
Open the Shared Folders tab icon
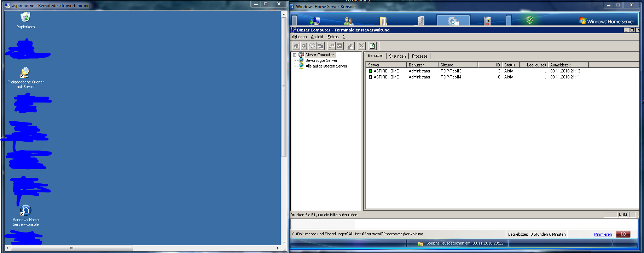pyautogui.click(x=383, y=21)
